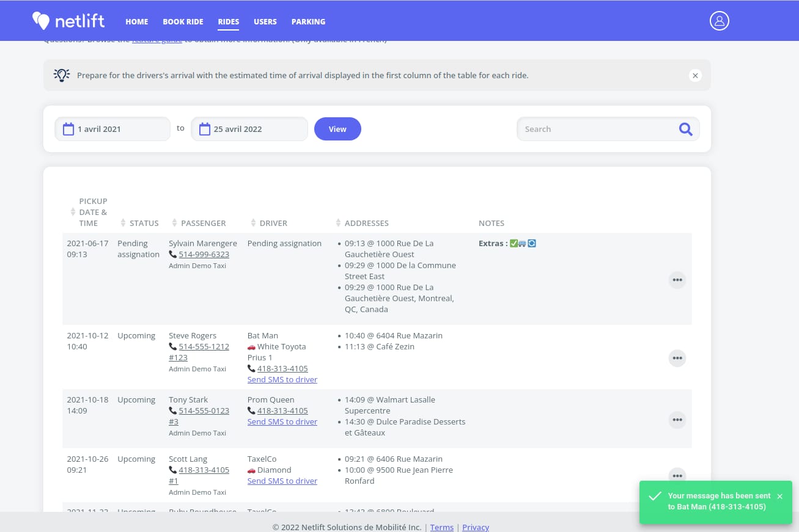Sort rides by Passenger column

[199, 223]
